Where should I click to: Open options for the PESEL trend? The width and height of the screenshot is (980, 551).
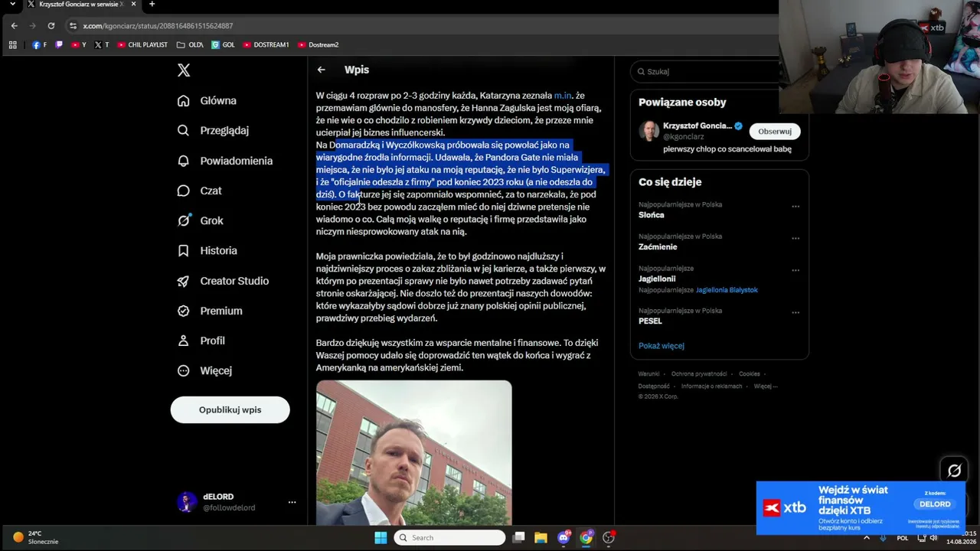(795, 312)
